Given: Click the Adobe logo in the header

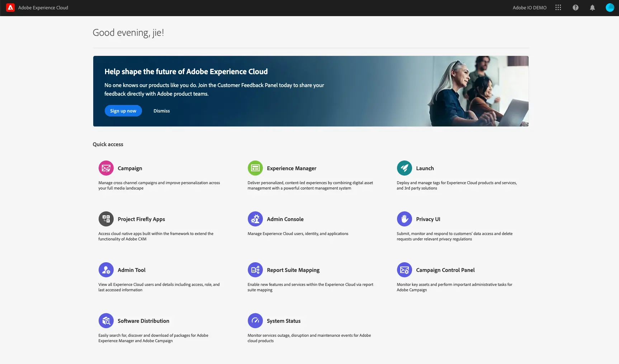Looking at the screenshot, I should [x=10, y=8].
